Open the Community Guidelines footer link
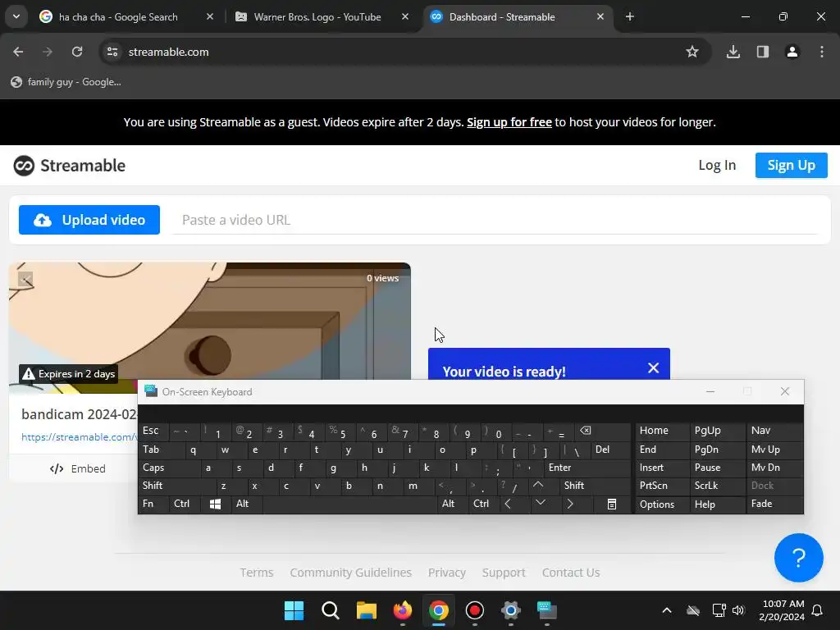 pos(351,572)
